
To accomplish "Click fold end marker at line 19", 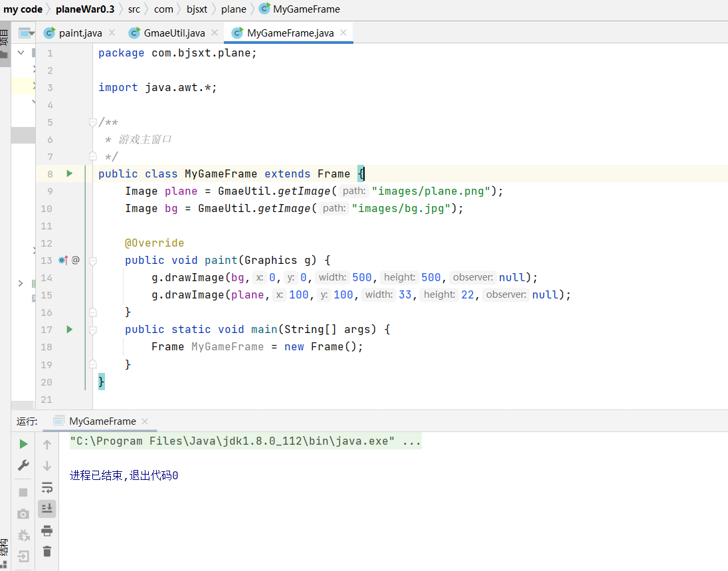I will [x=93, y=364].
